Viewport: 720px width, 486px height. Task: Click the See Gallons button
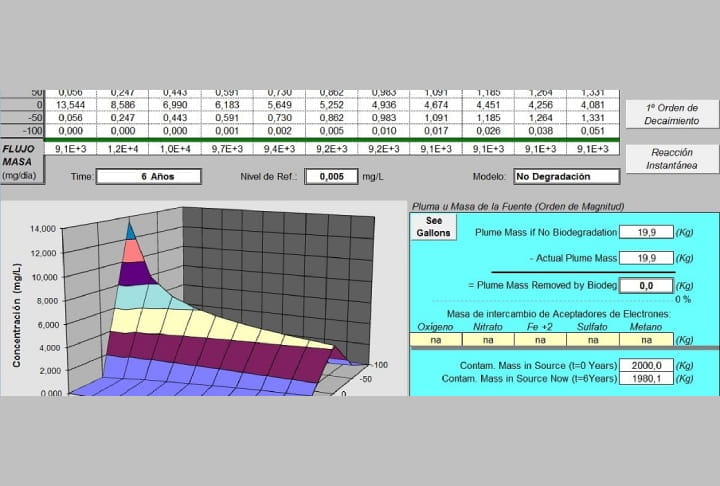433,226
